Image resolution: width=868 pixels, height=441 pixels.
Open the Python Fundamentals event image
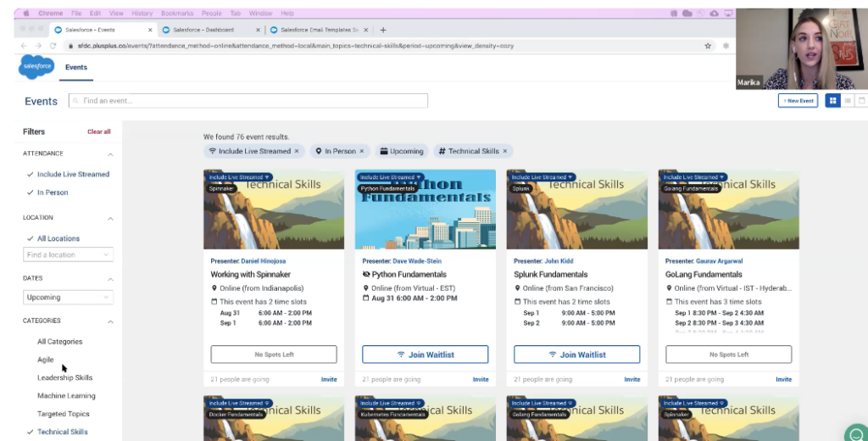tap(426, 209)
